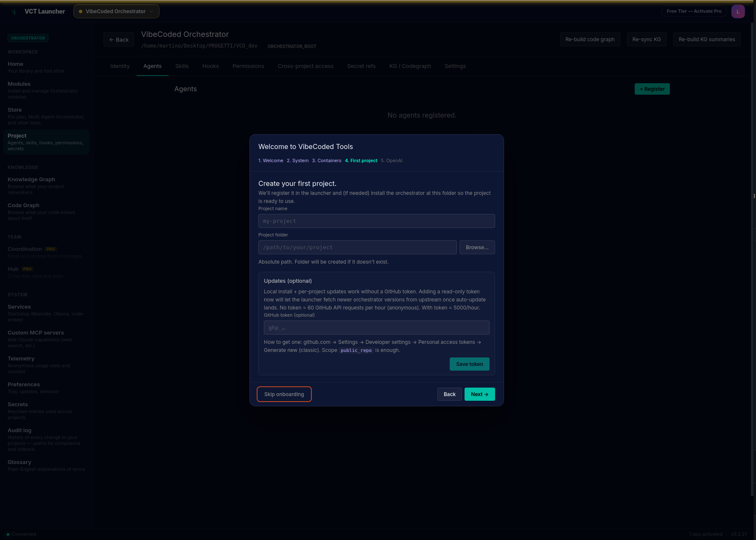This screenshot has height=540, width=756.
Task: Click the 1 app activated status text
Action: point(706,534)
